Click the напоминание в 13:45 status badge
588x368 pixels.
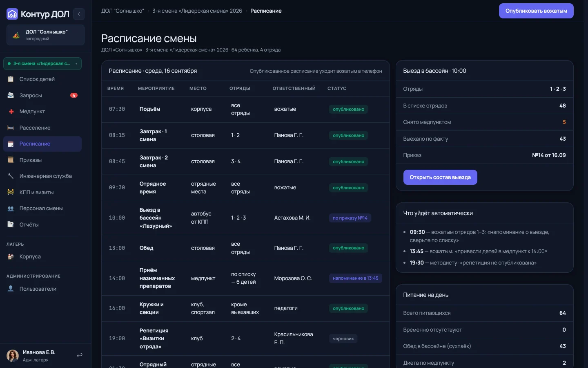point(355,278)
